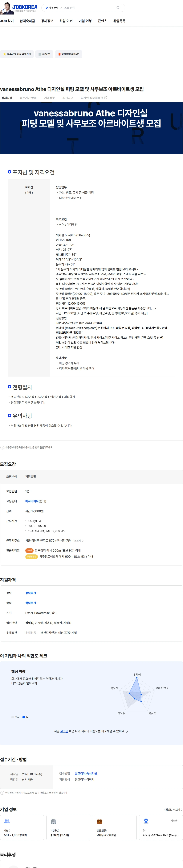The image size is (183, 868).
Task: Click the briefcase icon in 산업(업종) card
Action: pos(100,821)
